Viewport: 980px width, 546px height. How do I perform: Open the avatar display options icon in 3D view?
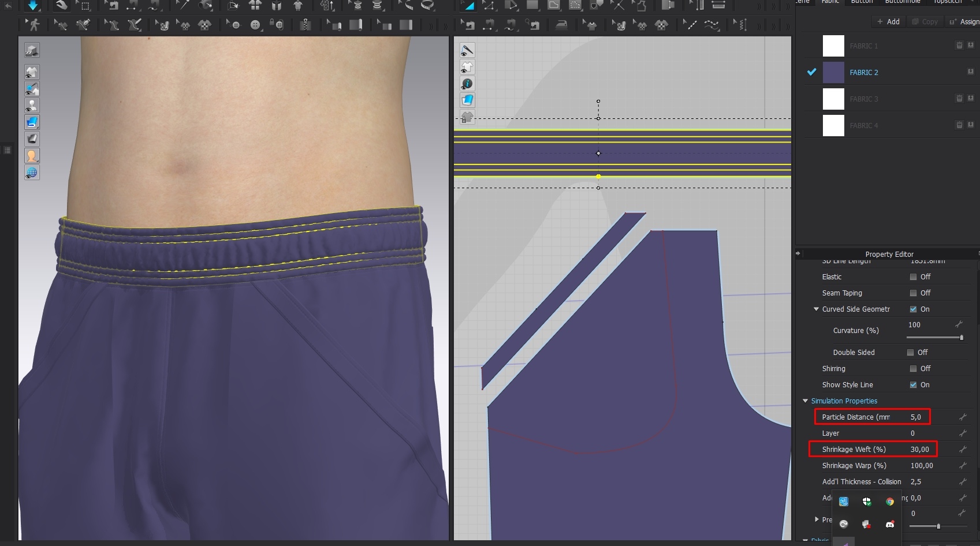(x=32, y=106)
